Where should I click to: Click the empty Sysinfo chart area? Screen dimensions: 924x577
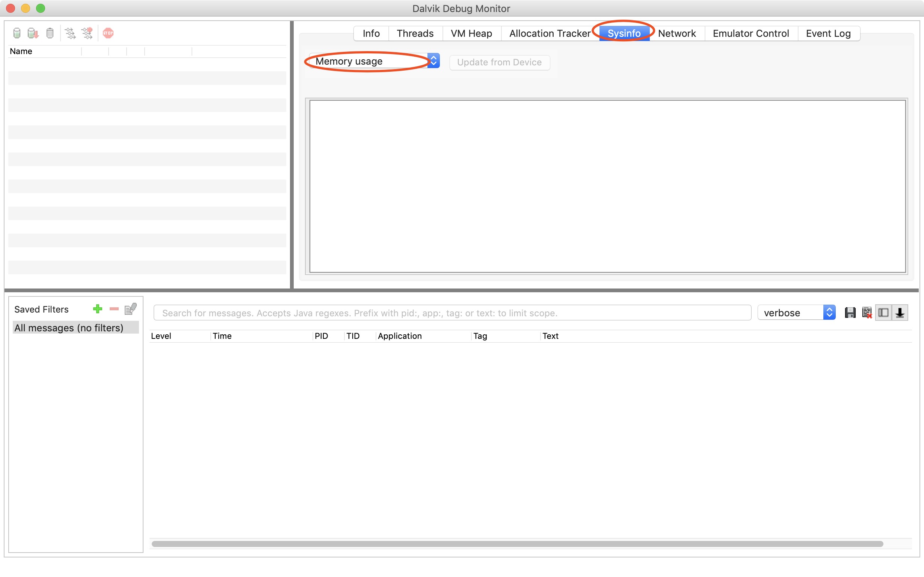(607, 186)
